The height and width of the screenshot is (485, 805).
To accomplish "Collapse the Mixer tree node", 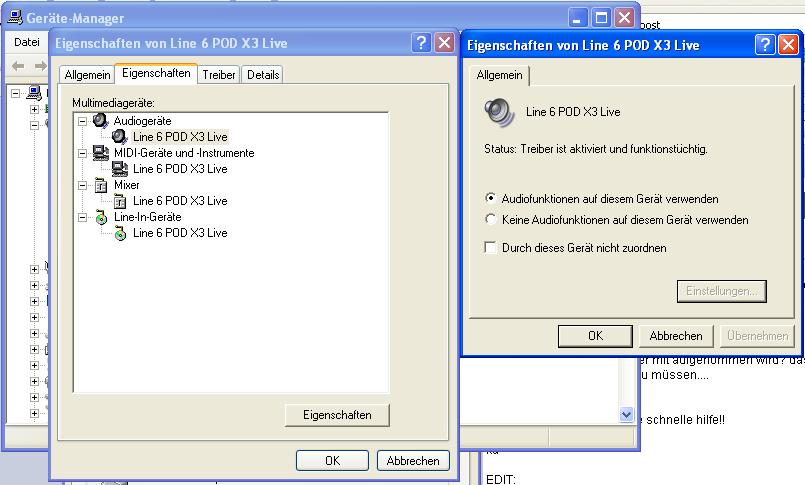I will (x=82, y=185).
